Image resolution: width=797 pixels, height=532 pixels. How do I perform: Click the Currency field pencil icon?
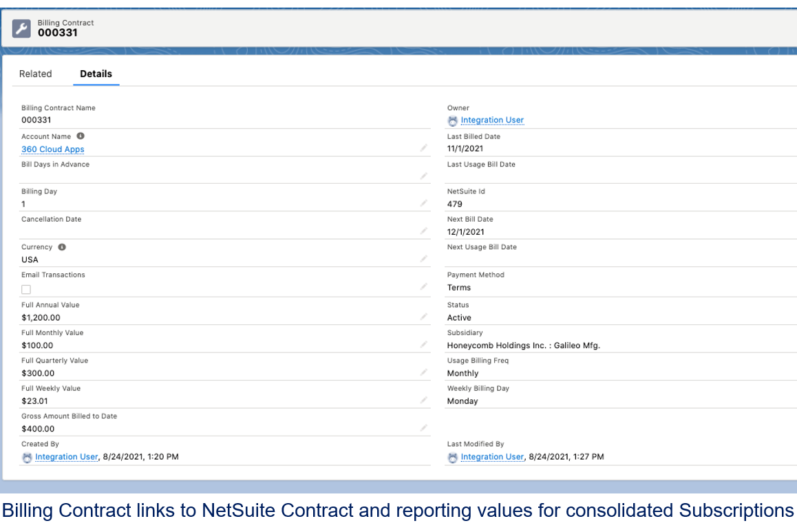[424, 259]
